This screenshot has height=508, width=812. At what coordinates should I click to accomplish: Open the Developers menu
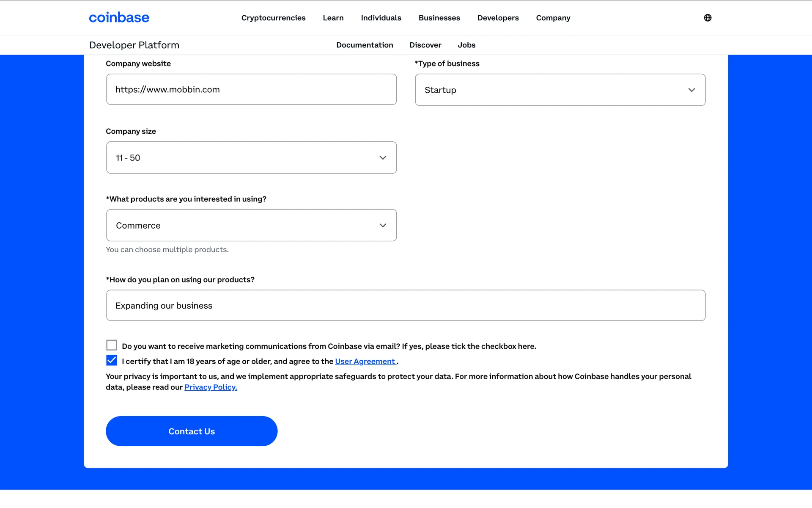coord(498,18)
